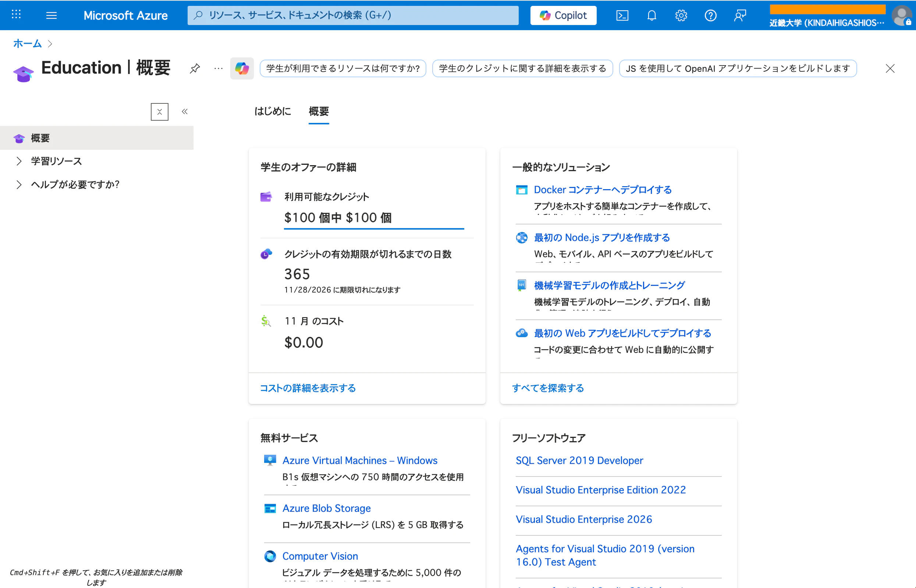The width and height of the screenshot is (916, 588).
Task: Open Computer Vision link
Action: pyautogui.click(x=320, y=556)
